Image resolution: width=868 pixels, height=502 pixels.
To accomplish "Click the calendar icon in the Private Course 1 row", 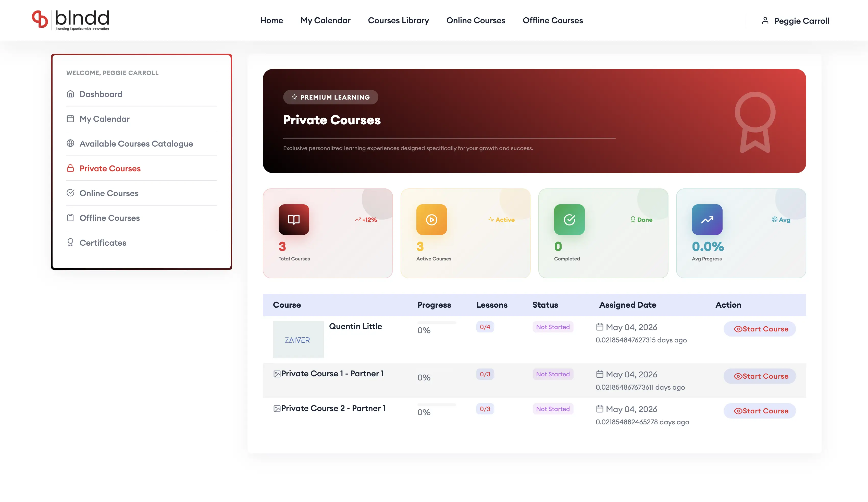I will click(x=600, y=374).
